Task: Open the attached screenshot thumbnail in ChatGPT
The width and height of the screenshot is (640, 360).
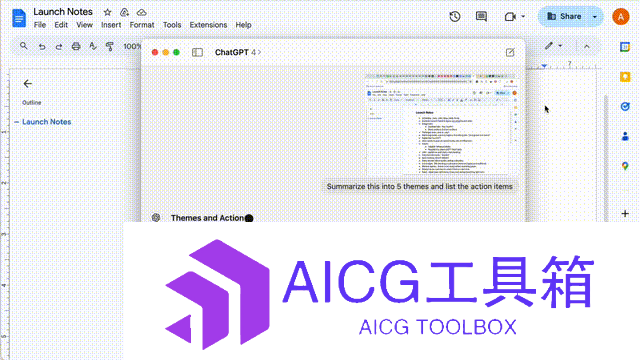Action: [x=441, y=124]
